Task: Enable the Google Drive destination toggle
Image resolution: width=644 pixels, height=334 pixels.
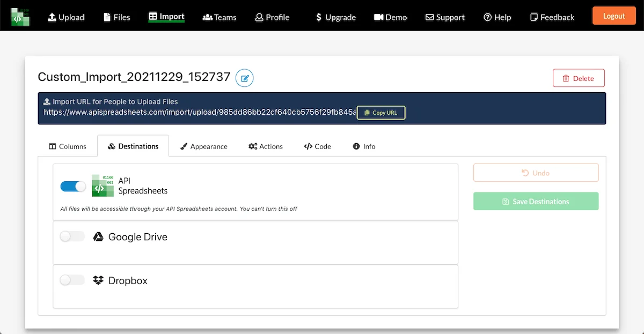Action: click(72, 236)
